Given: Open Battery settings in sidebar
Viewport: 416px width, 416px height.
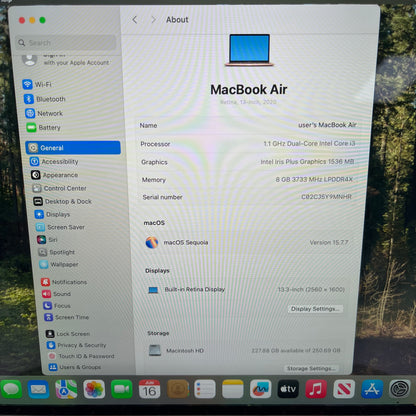Looking at the screenshot, I should (x=44, y=127).
